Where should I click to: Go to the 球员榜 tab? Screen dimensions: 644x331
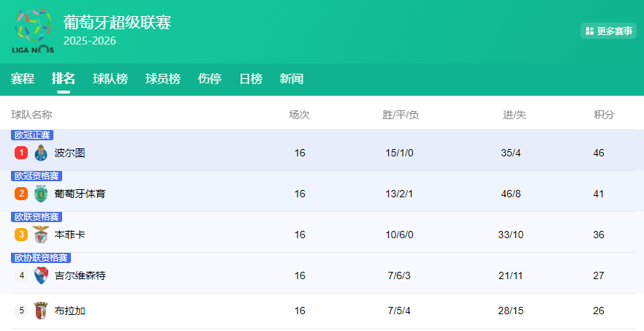click(x=163, y=79)
